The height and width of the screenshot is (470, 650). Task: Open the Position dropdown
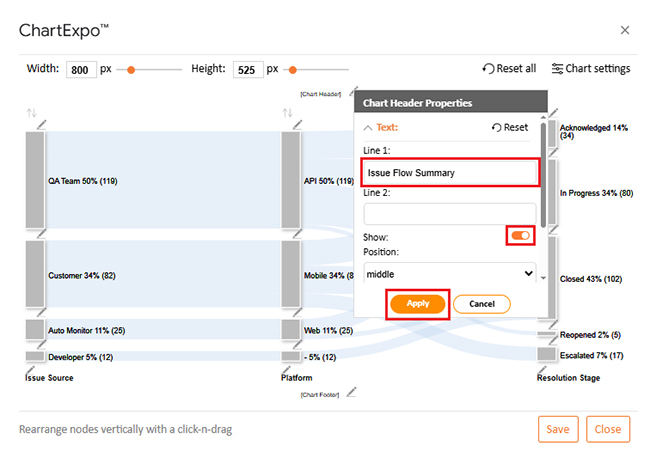point(450,273)
